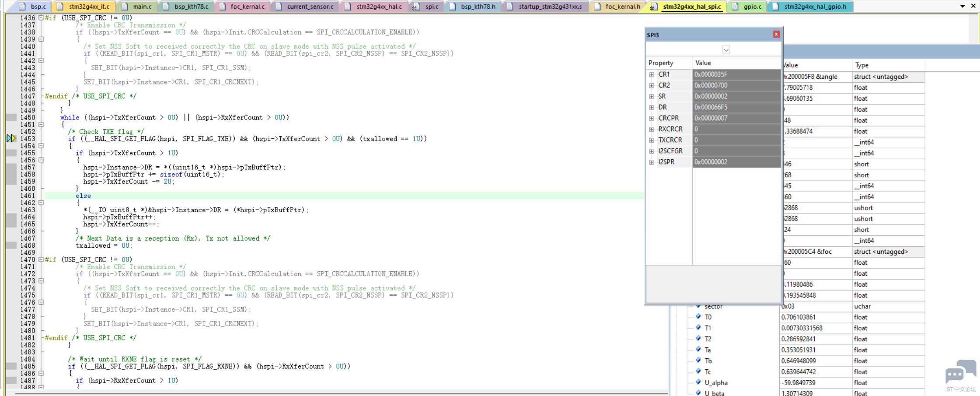Expand the CRCPR register in SPI3
This screenshot has width=980, height=396.
(x=652, y=118)
